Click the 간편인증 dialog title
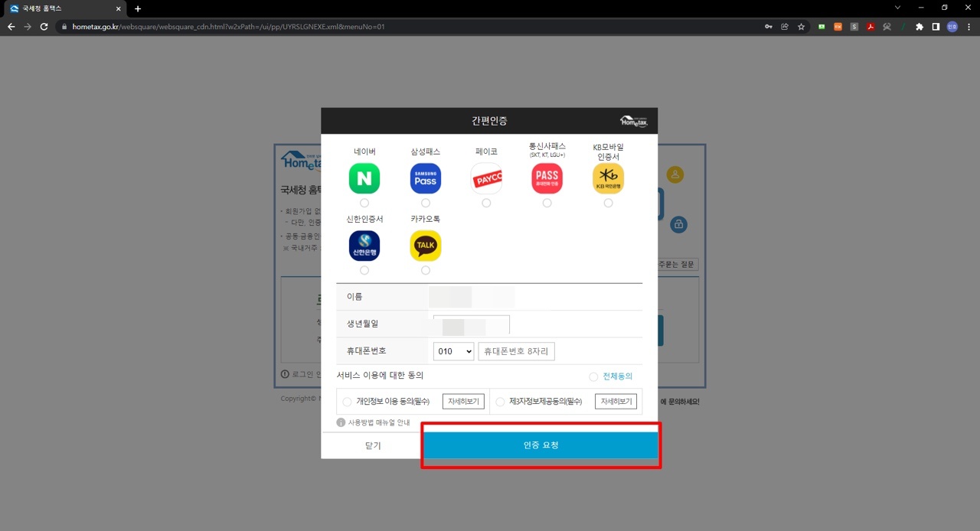 coord(489,121)
